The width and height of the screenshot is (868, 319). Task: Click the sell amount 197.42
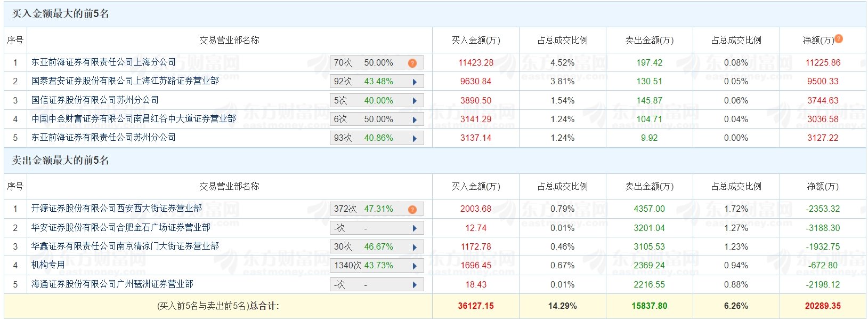650,63
